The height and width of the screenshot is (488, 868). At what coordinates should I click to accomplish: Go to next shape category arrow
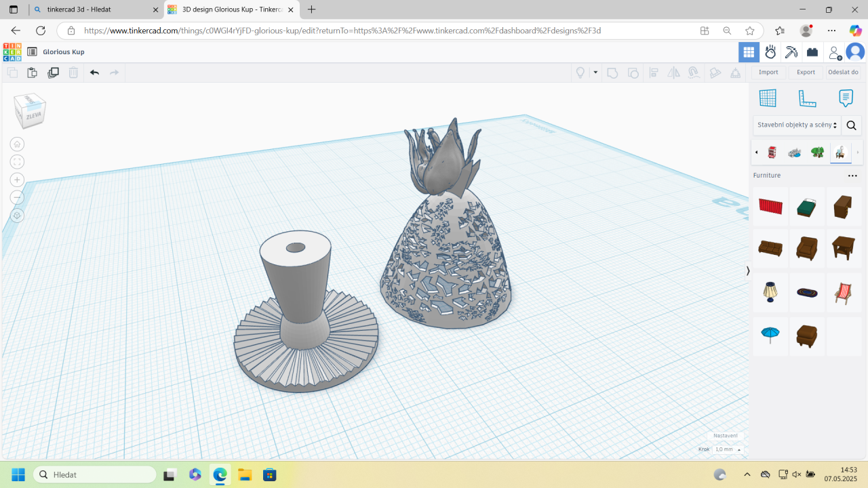[858, 152]
